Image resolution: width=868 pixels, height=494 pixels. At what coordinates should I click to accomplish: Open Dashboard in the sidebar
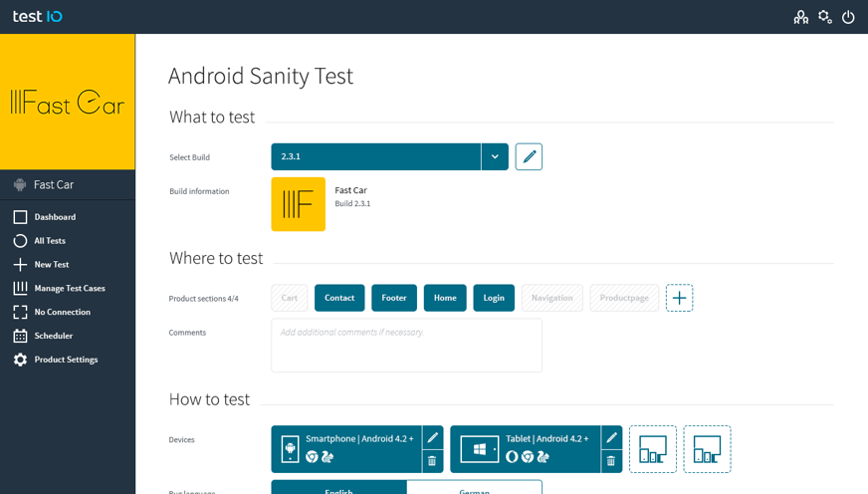pos(55,217)
